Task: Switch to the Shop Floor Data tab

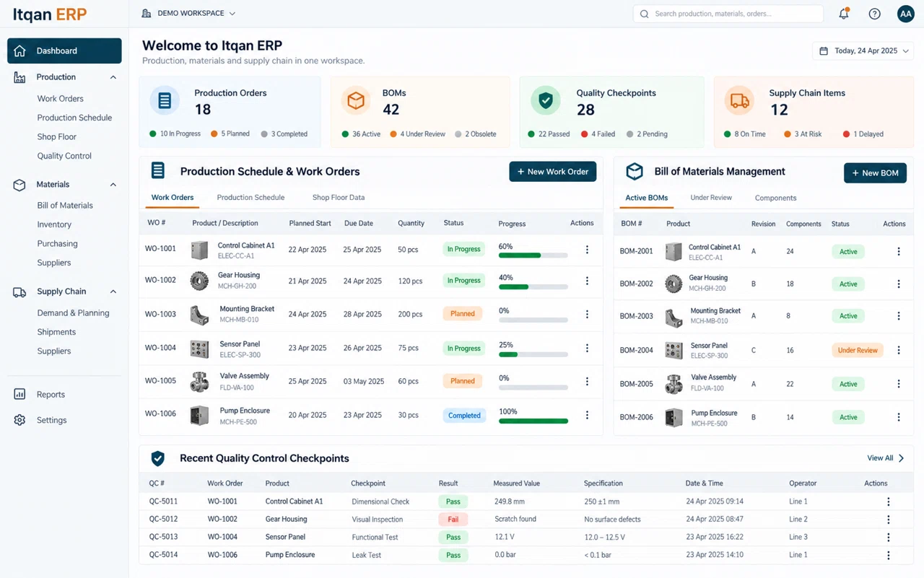Action: tap(339, 198)
